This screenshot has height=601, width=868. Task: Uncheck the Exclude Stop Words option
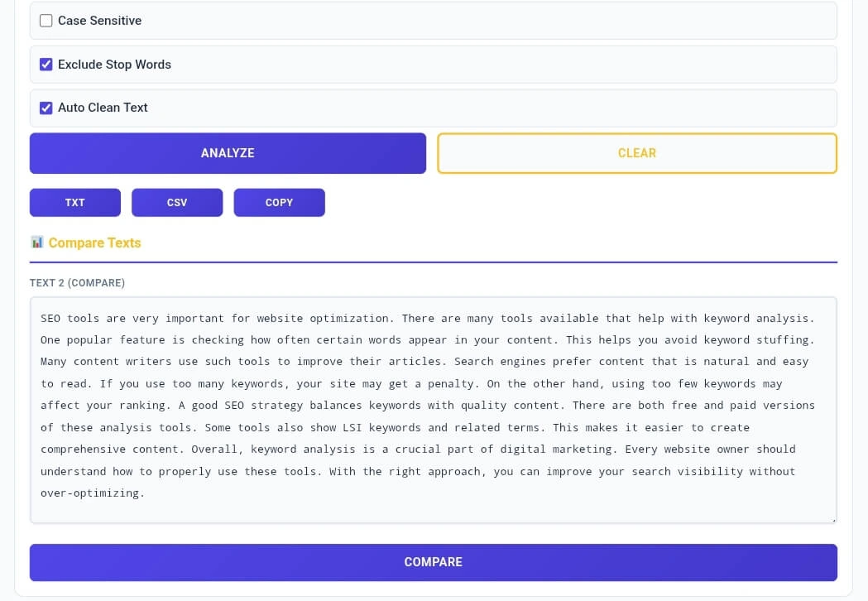tap(46, 64)
